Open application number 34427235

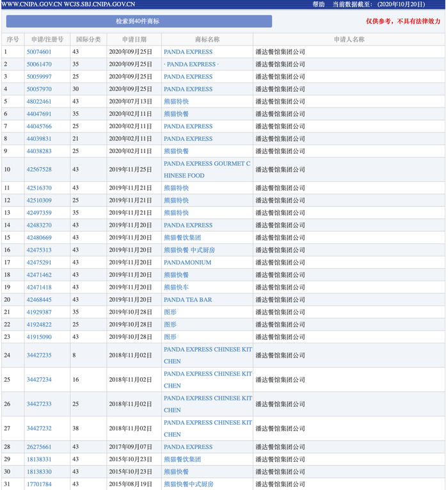point(39,355)
